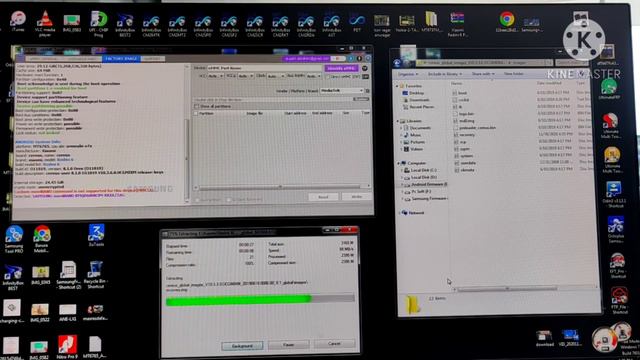Screen dimensions: 640x360
Task: Open Clock dropdown in eMMC tool
Action: click(275, 76)
